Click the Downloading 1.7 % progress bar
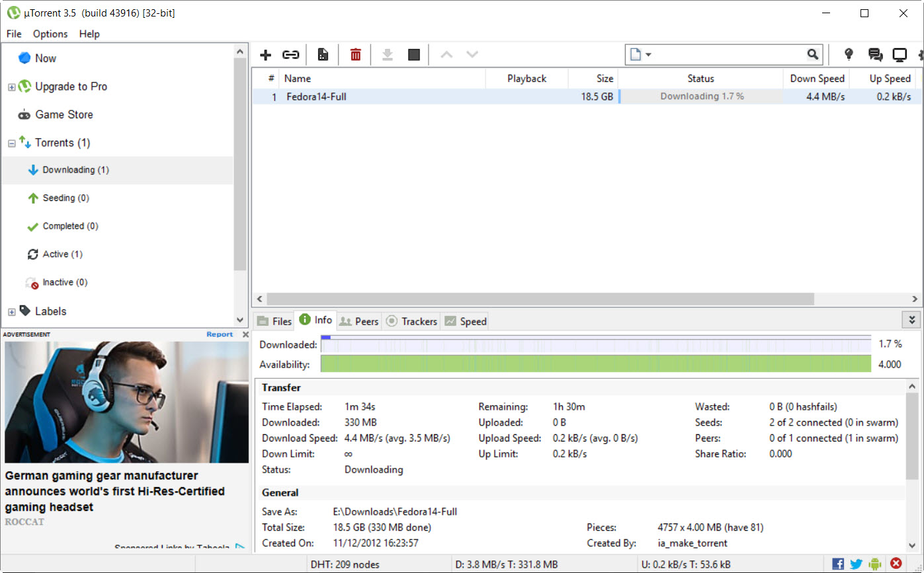924x573 pixels. (x=702, y=96)
